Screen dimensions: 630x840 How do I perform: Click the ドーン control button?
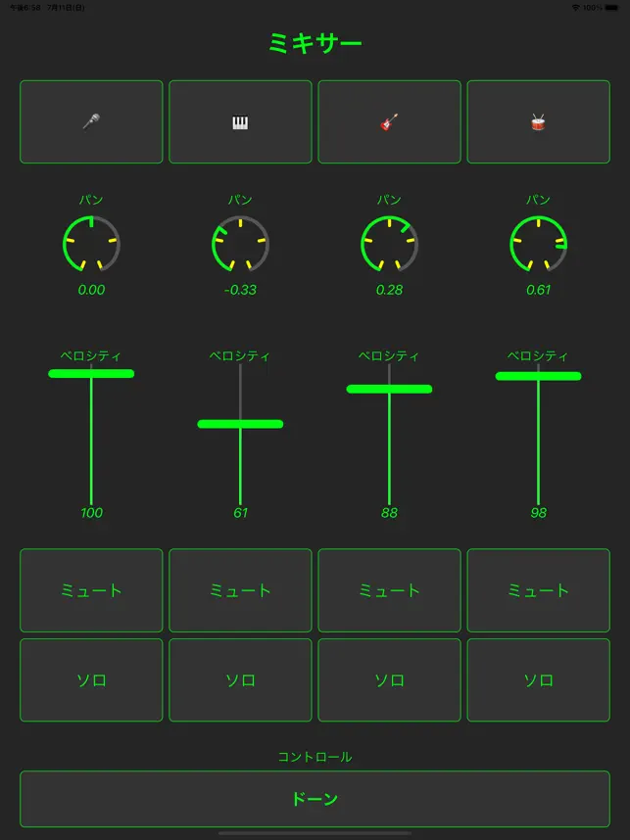315,799
